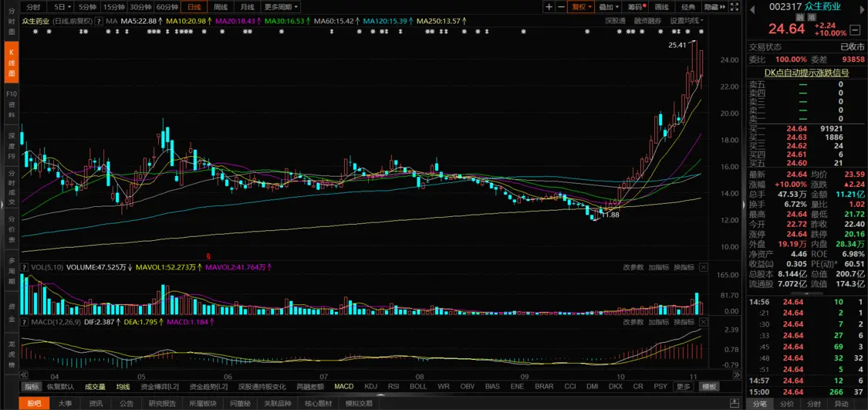Switch to 分价 tab in tick panel
Viewport: 868px width, 410px height.
point(787,403)
